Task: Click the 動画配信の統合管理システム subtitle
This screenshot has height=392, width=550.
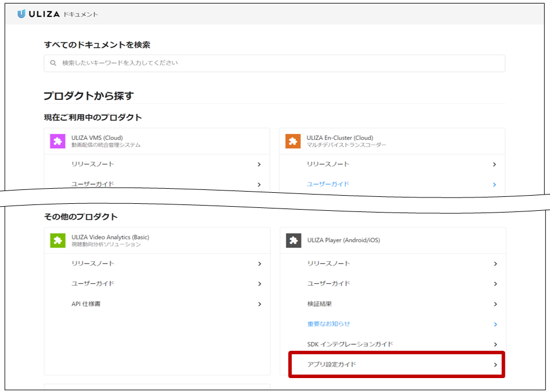Action: pyautogui.click(x=106, y=145)
